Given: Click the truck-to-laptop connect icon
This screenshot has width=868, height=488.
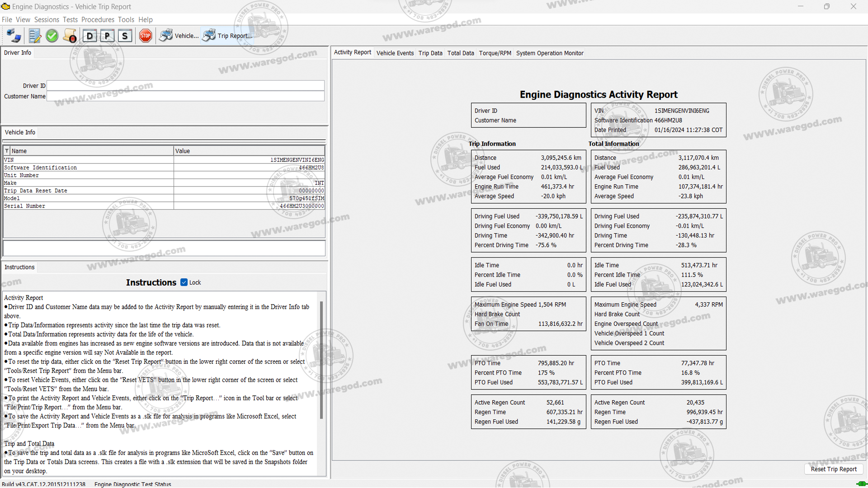Looking at the screenshot, I should [14, 36].
